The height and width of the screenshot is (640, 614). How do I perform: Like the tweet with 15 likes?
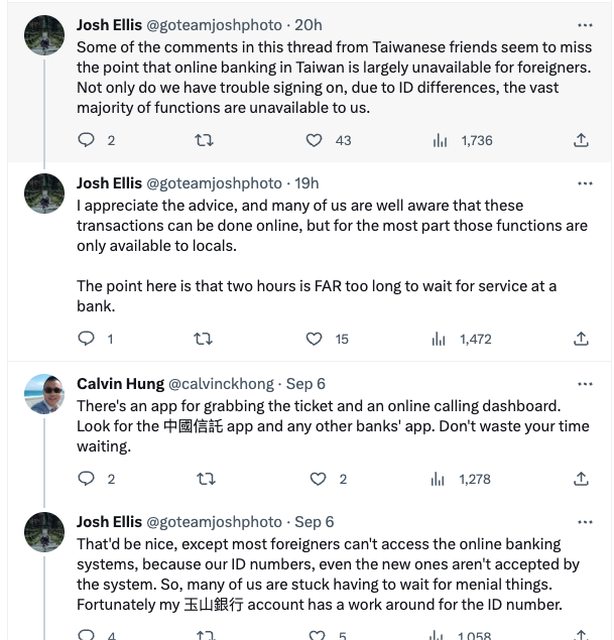click(x=314, y=339)
